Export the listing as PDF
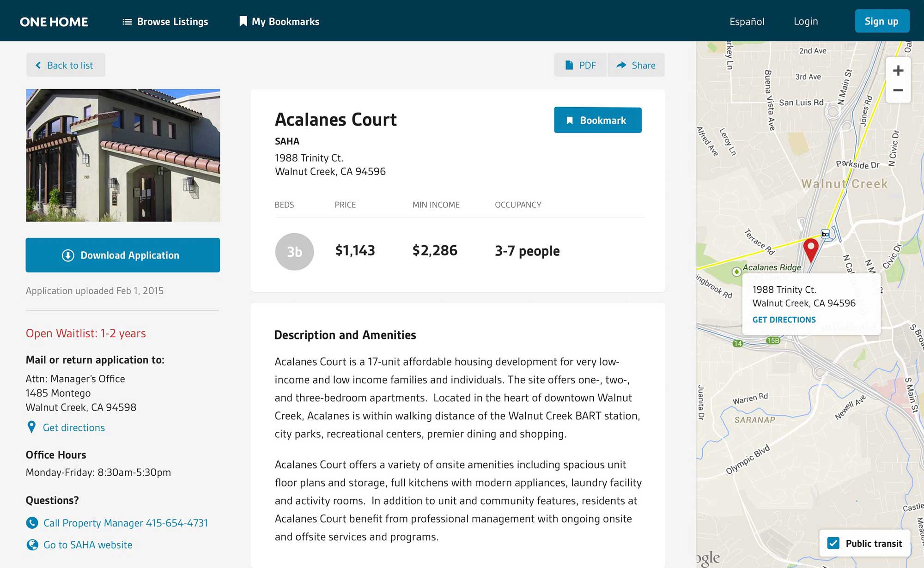 581,65
